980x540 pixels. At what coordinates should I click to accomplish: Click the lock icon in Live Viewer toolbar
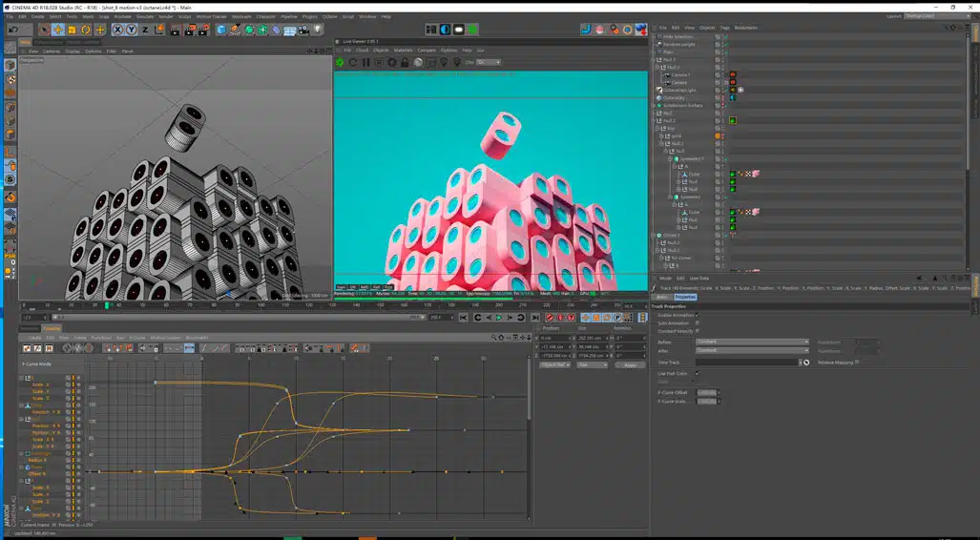(x=405, y=62)
